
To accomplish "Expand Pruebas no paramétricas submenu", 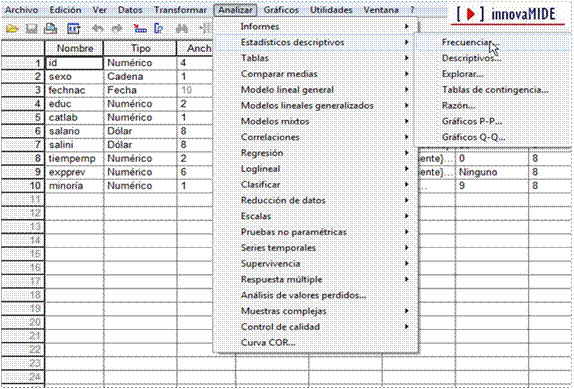I will (316, 232).
